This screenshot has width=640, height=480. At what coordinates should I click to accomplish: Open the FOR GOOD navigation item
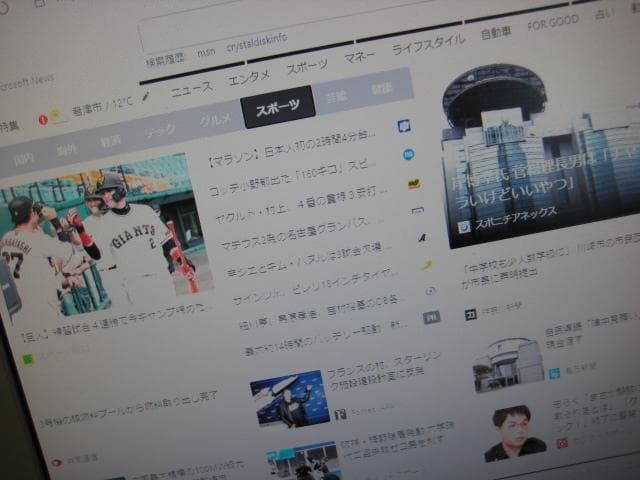pos(553,22)
